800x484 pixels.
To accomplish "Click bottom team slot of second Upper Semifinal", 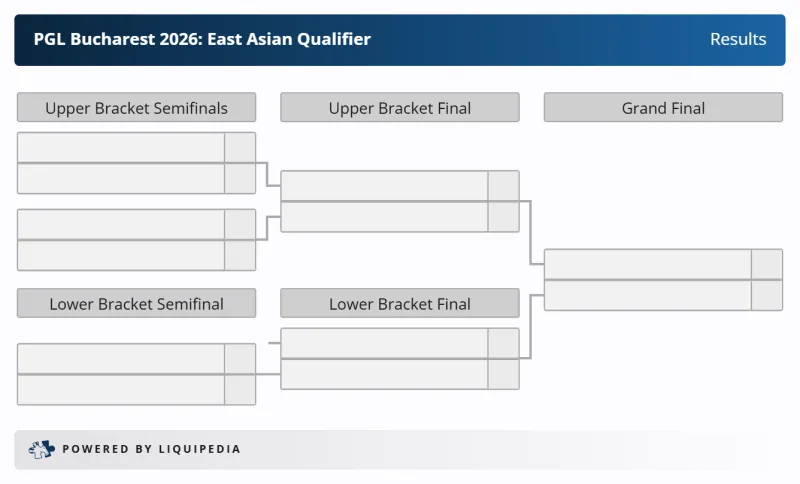I will pyautogui.click(x=121, y=255).
